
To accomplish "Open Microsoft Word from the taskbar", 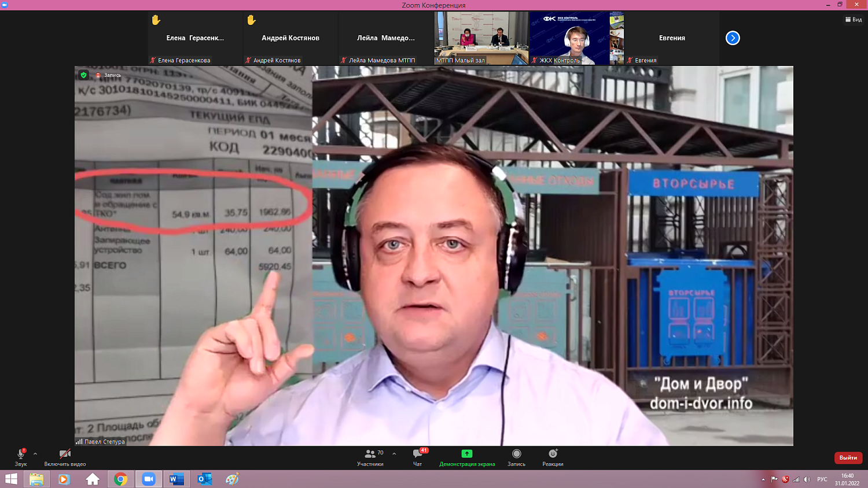I will coord(176,479).
